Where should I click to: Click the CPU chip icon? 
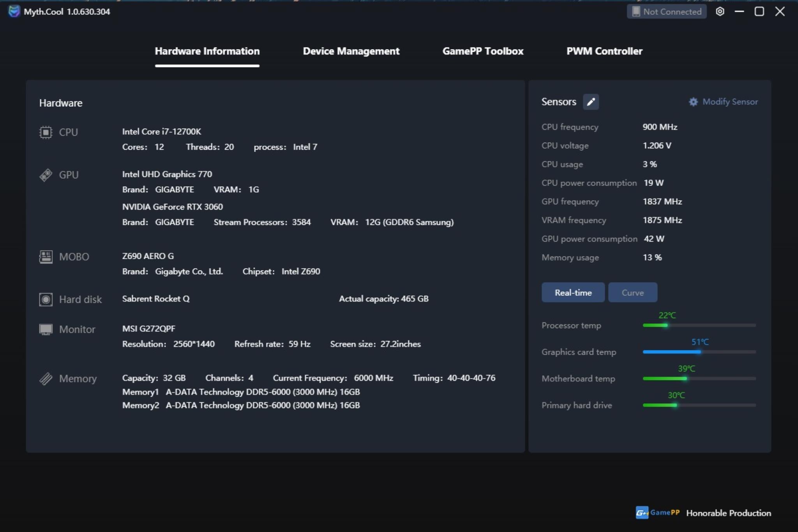46,133
